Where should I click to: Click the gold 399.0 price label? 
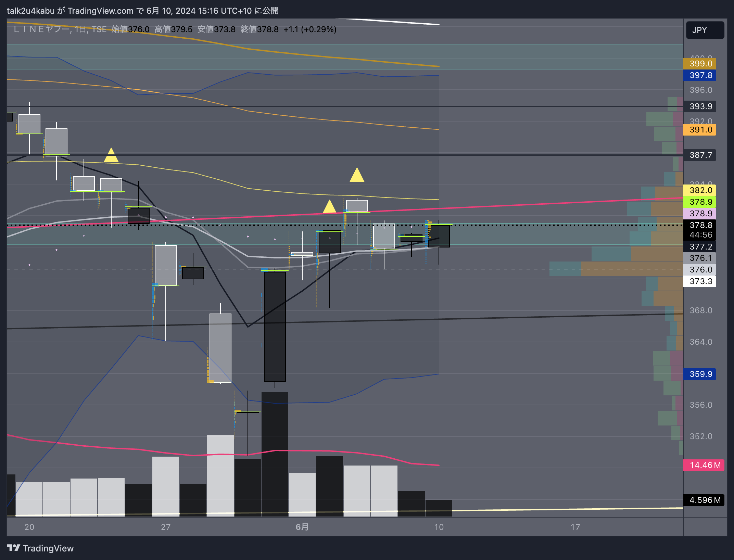(700, 64)
